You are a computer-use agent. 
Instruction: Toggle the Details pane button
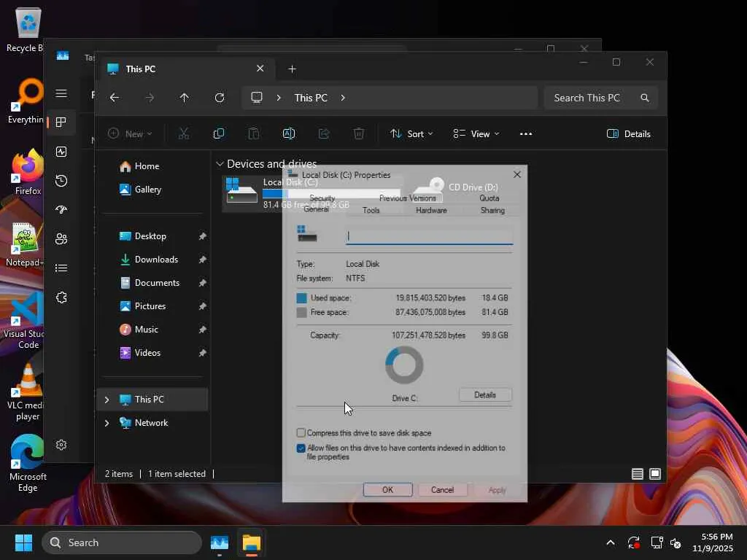pyautogui.click(x=629, y=134)
